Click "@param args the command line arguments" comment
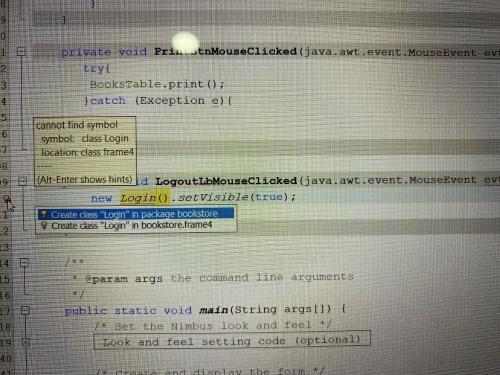This screenshot has width=500, height=375. tap(219, 278)
